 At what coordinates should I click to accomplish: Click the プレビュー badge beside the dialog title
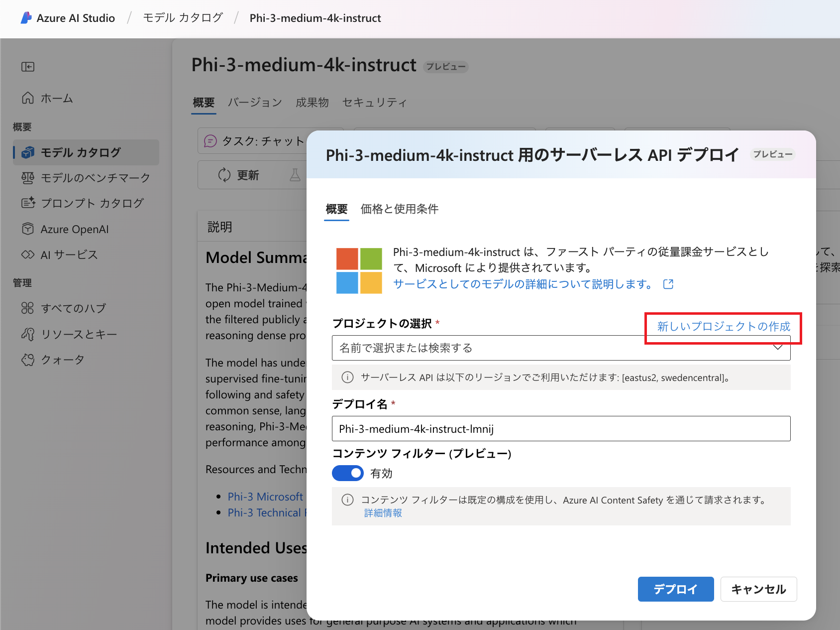773,154
